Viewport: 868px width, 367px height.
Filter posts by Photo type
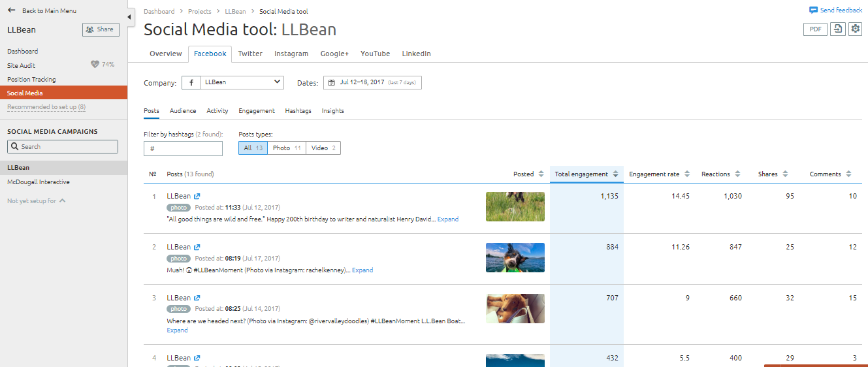tap(287, 148)
